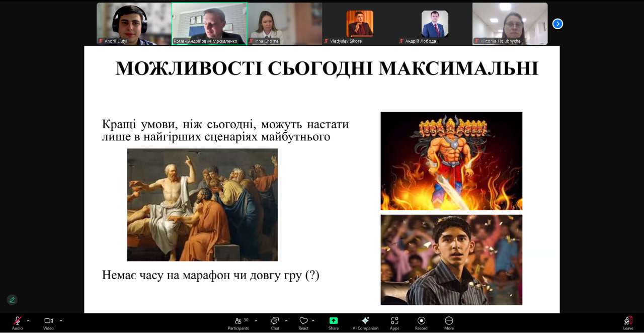The image size is (644, 333).
Task: Select Роман Андрійович Москаленко's video tile
Action: pos(209,24)
